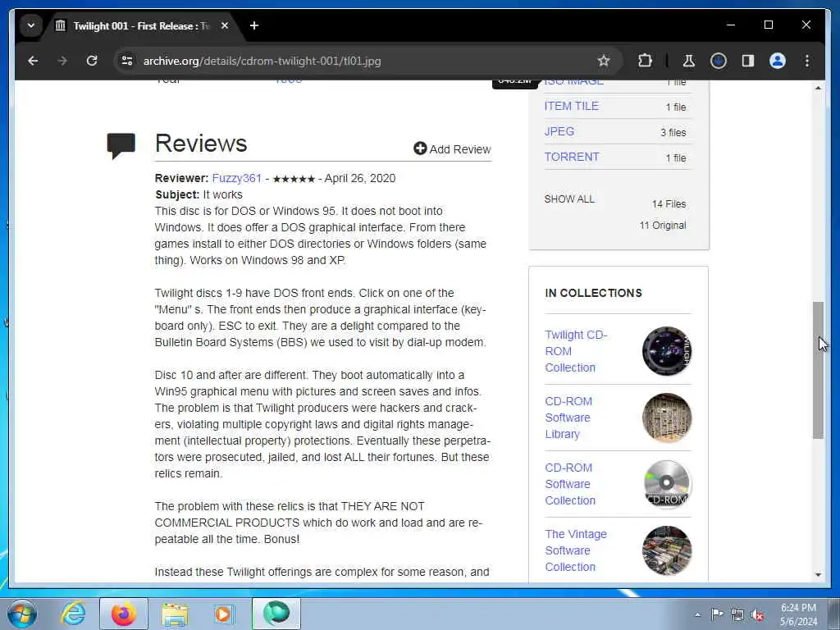Click The Vintage Software Collection thumbnail
The image size is (840, 630).
pos(667,550)
